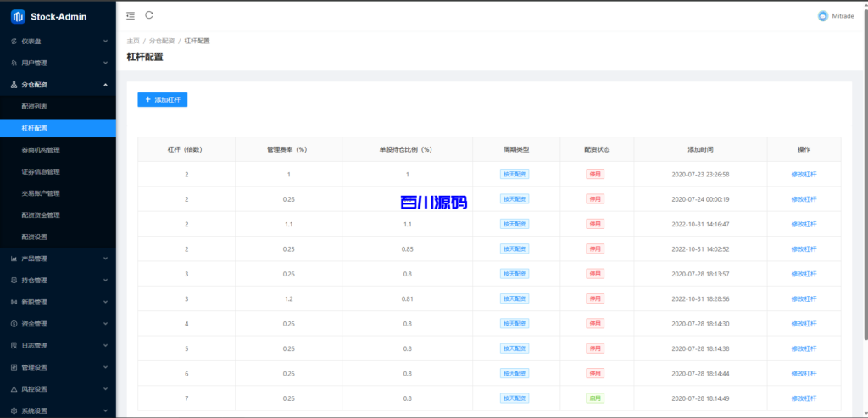Click the Stock-Admin logo icon
The image size is (868, 418).
18,16
